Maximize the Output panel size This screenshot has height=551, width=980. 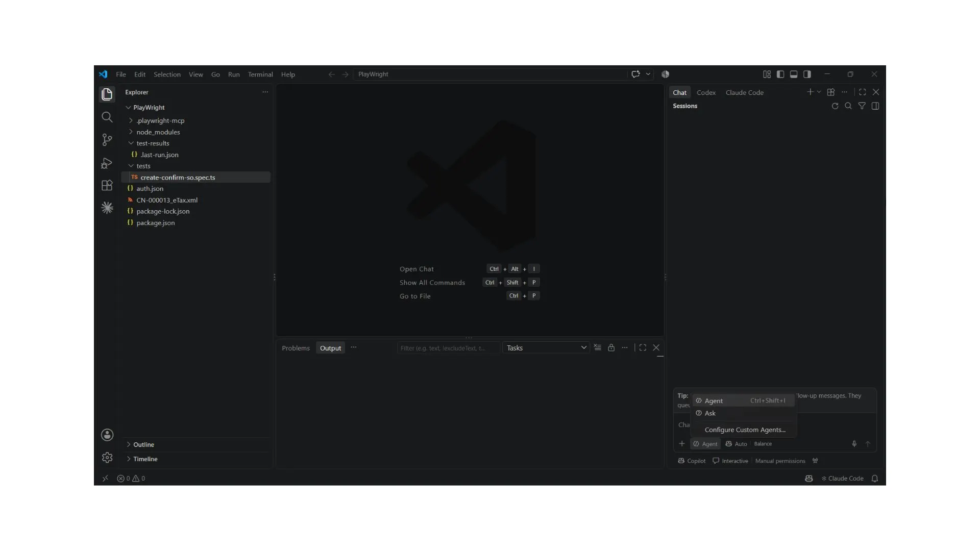pos(643,347)
